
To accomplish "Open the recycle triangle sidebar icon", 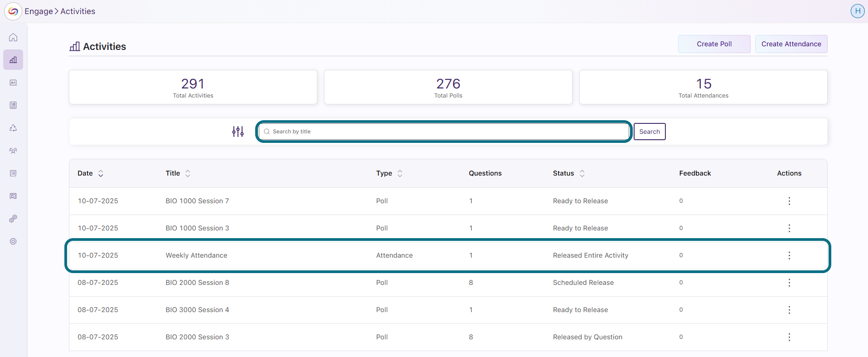I will [x=13, y=128].
